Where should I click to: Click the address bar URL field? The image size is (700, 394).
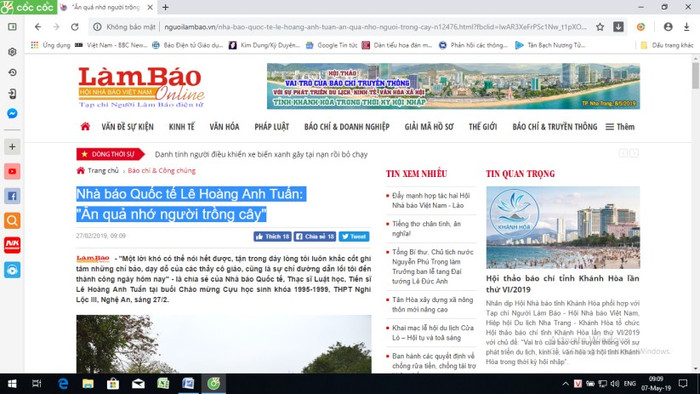point(375,27)
